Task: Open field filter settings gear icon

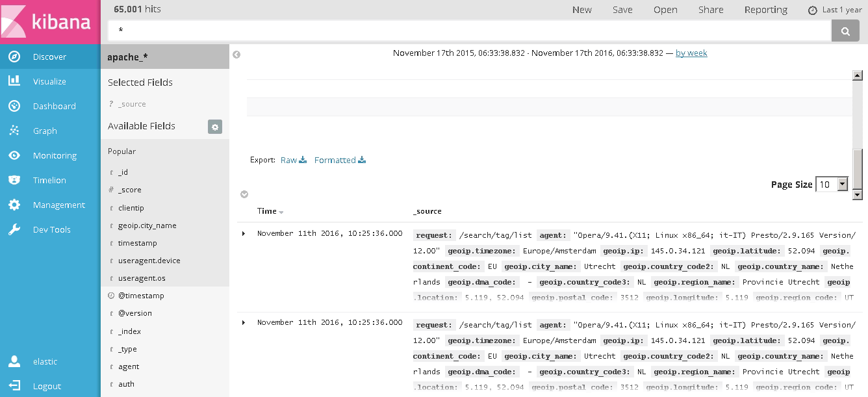Action: pos(215,127)
